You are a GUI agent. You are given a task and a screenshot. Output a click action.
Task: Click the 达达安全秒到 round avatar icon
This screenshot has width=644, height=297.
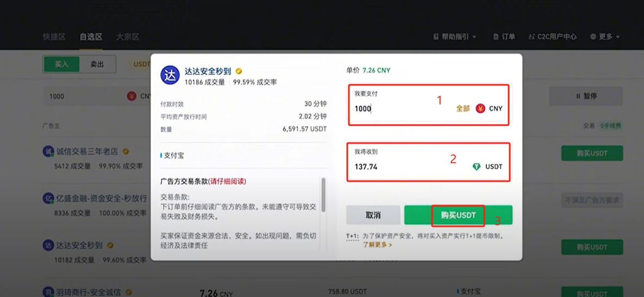(170, 75)
